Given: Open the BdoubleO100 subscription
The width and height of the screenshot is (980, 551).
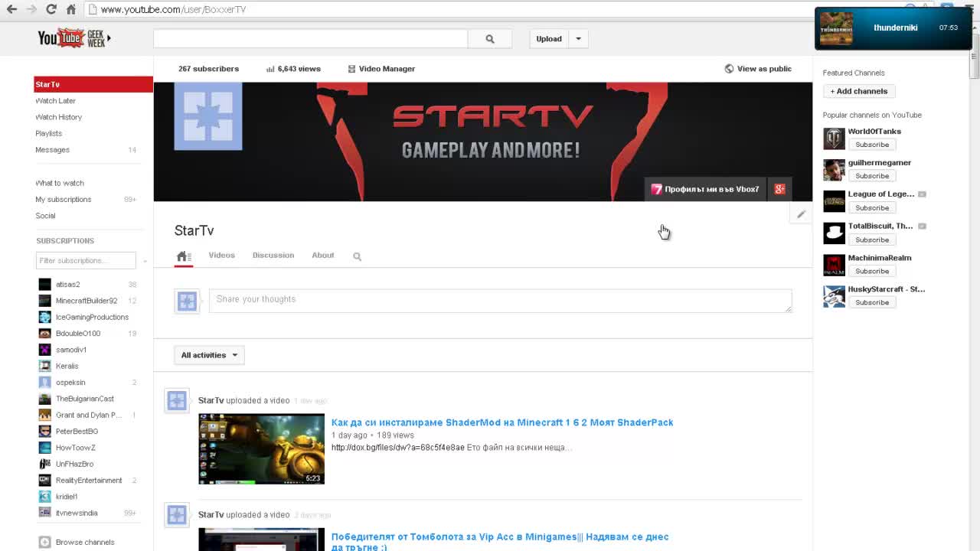Looking at the screenshot, I should [x=78, y=334].
